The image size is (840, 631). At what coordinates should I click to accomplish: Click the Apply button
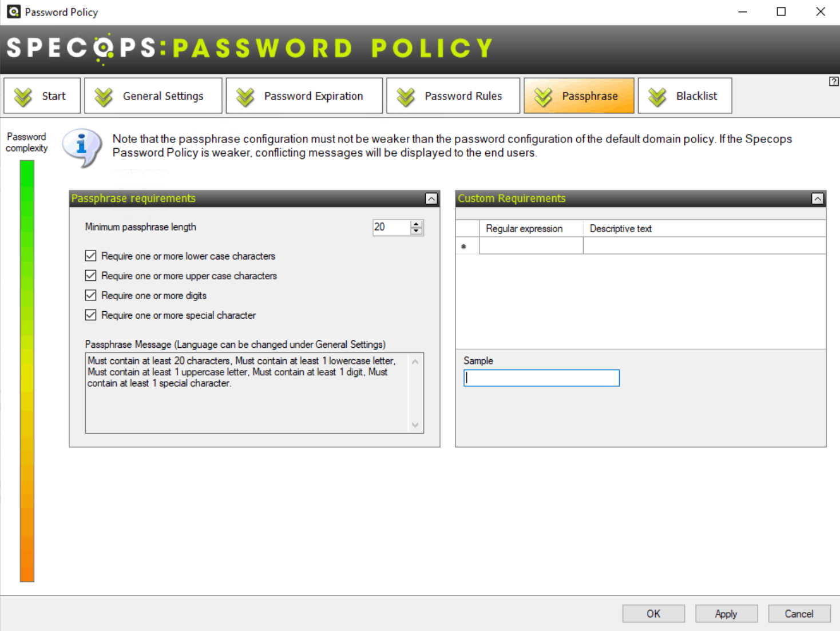726,614
